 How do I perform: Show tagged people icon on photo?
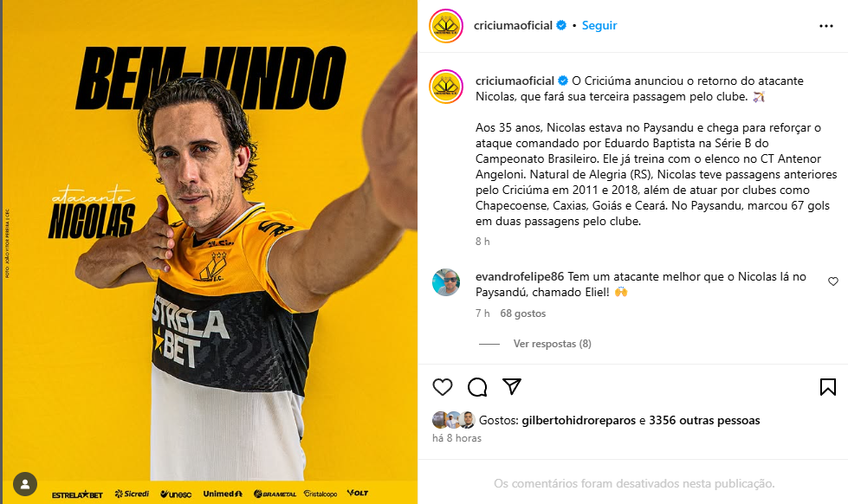pos(25,484)
